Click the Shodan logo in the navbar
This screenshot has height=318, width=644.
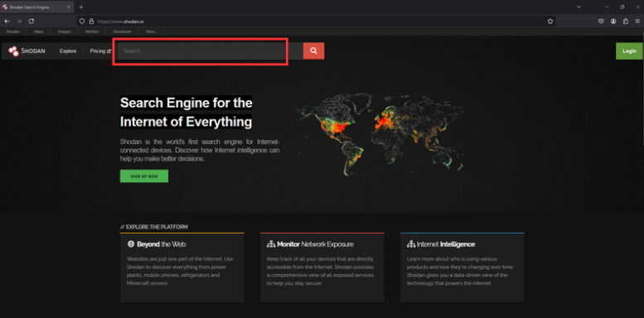[x=27, y=51]
